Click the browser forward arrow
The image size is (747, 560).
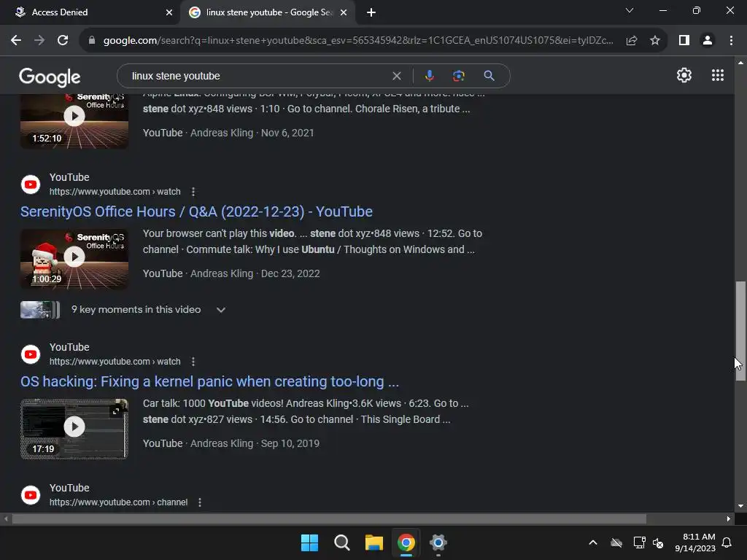coord(39,41)
